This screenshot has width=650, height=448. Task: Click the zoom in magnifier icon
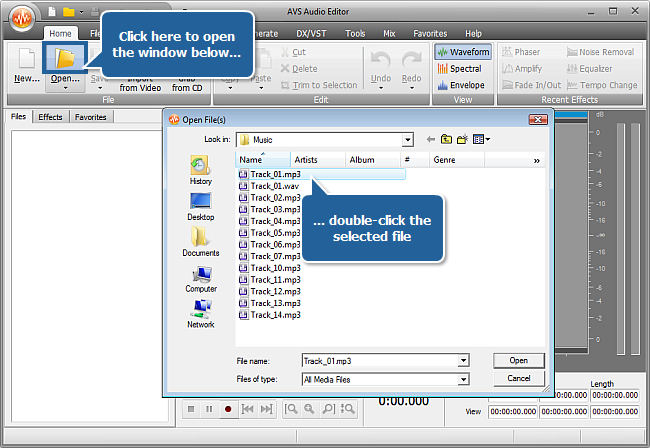pos(309,409)
